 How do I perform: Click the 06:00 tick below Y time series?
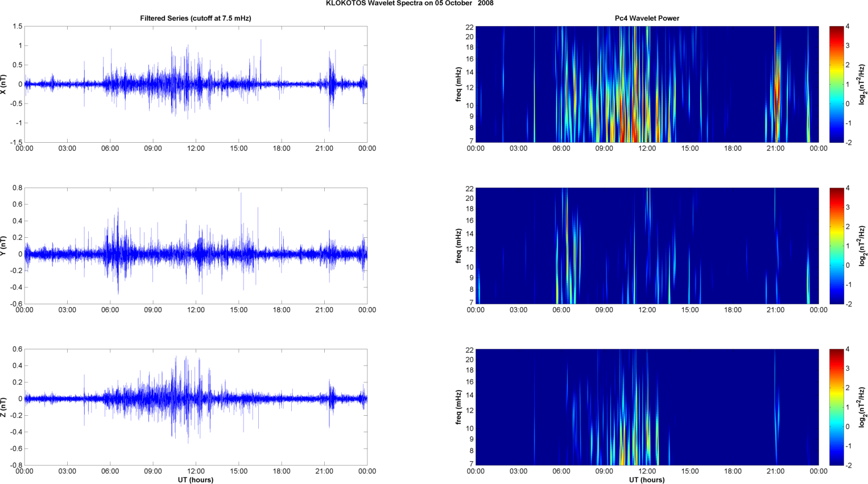point(110,310)
